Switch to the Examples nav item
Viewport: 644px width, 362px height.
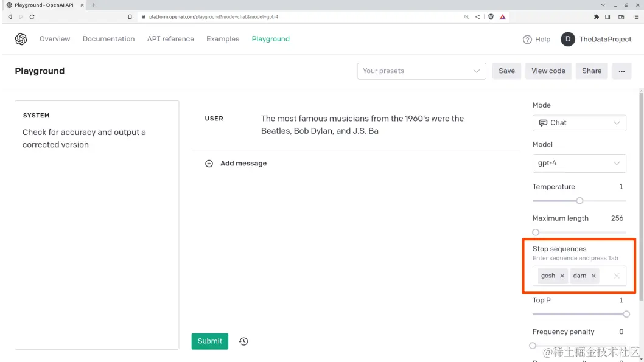coord(223,39)
